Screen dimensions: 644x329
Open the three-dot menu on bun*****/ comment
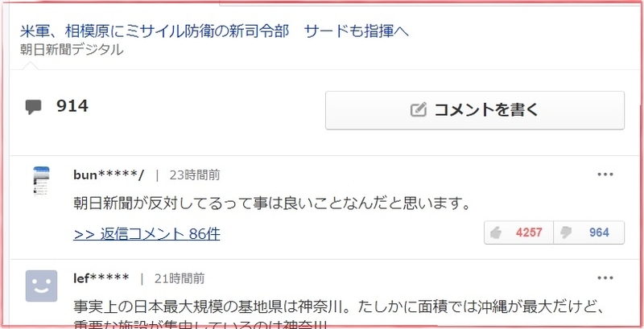tap(605, 175)
